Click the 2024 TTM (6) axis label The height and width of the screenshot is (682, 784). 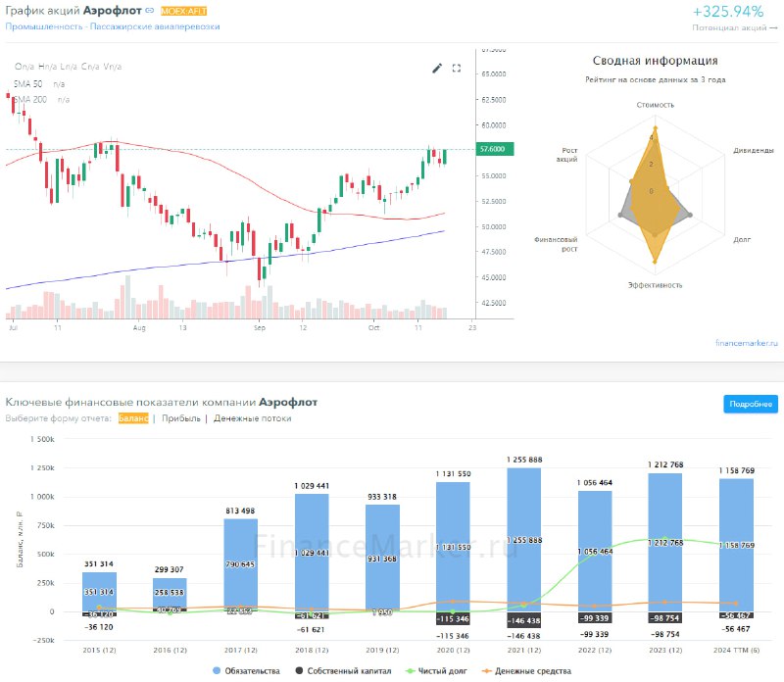click(x=736, y=650)
